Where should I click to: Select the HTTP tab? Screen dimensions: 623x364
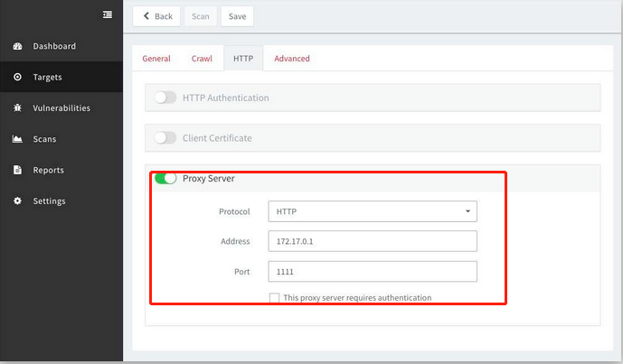point(243,59)
